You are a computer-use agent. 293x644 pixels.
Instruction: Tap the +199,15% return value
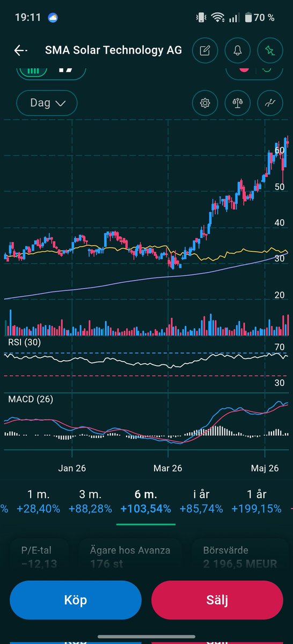pyautogui.click(x=256, y=509)
